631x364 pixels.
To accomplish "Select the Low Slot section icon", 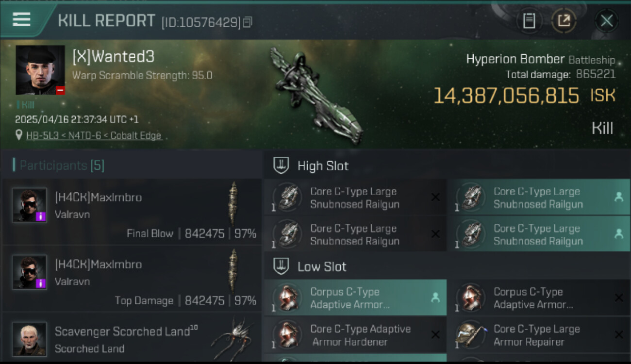I will coord(282,266).
